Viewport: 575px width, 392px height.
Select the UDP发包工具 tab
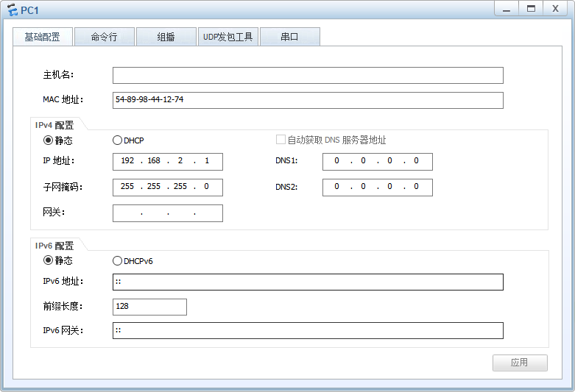(228, 37)
